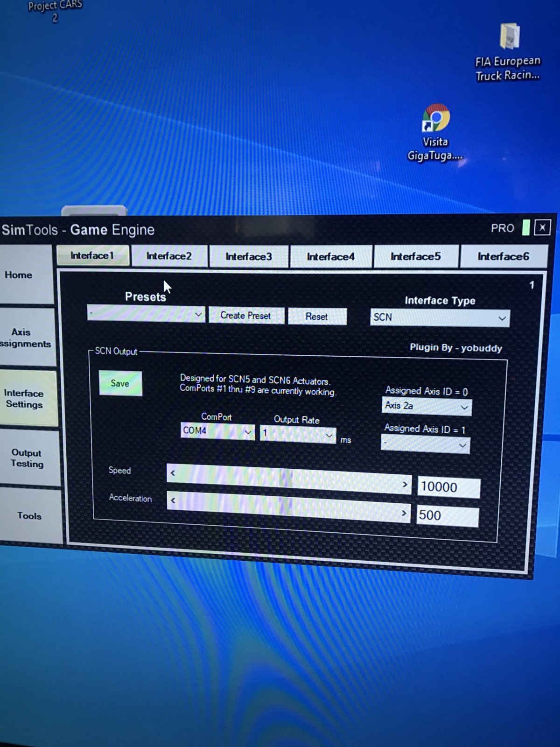Open the Assigned Axis ID = 1 dropdown
This screenshot has width=560, height=747.
point(425,444)
